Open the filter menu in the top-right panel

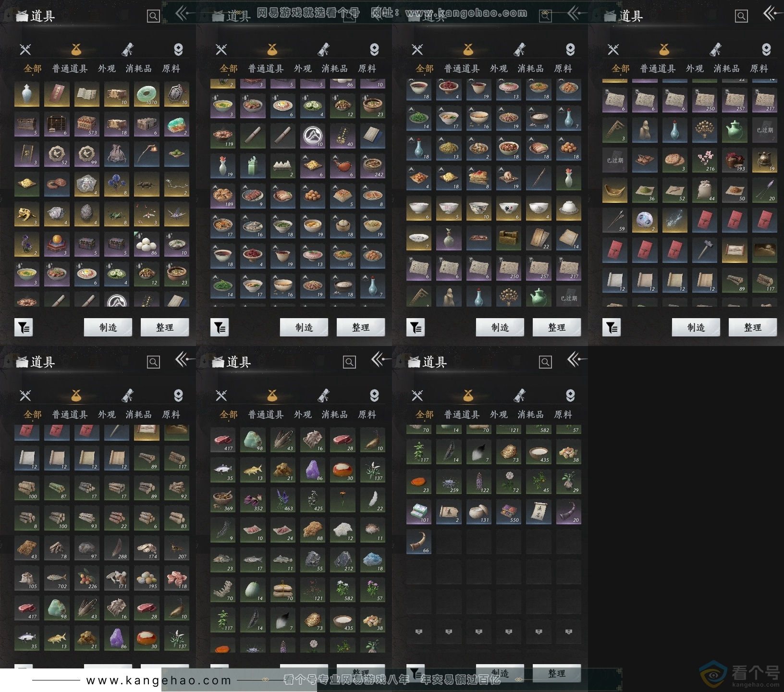[x=612, y=328]
